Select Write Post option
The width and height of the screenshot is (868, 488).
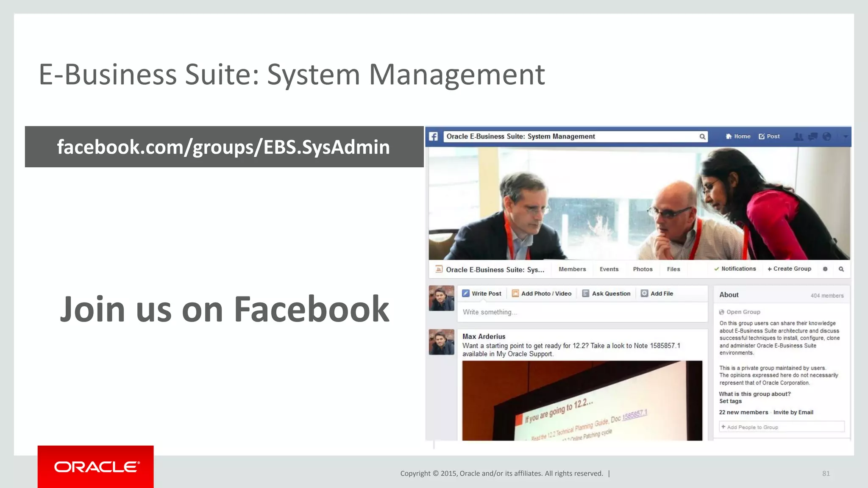tap(482, 294)
